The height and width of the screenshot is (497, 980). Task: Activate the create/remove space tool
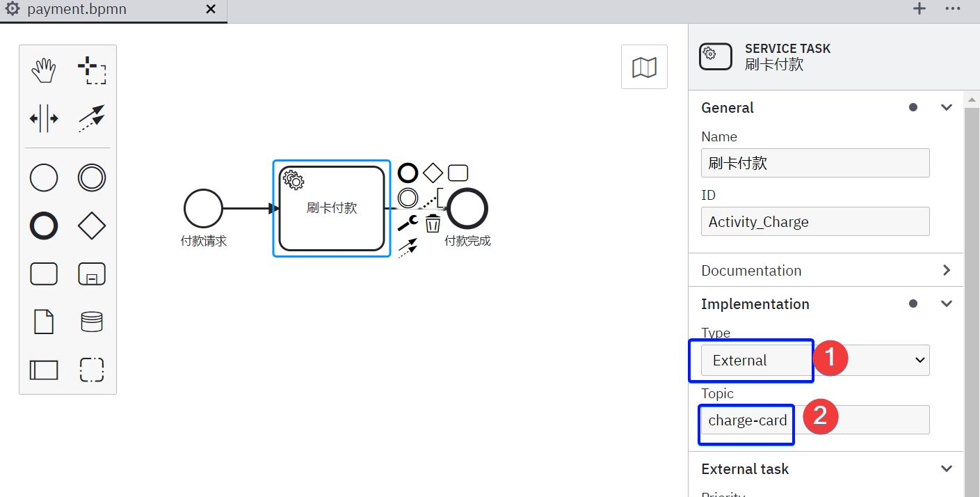pyautogui.click(x=44, y=118)
